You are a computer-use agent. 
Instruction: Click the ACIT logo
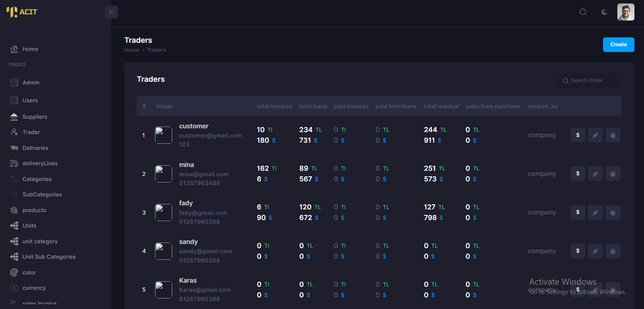pyautogui.click(x=22, y=12)
